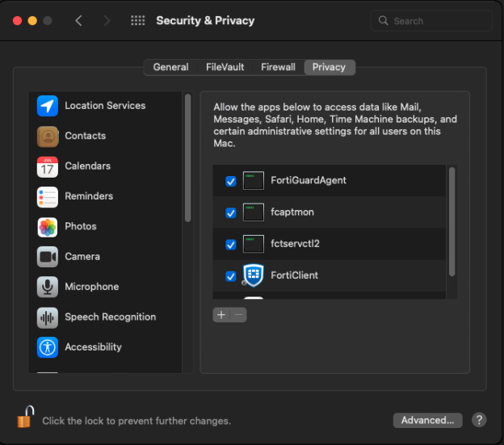Click the open padlock icon
504x445 pixels.
click(26, 417)
